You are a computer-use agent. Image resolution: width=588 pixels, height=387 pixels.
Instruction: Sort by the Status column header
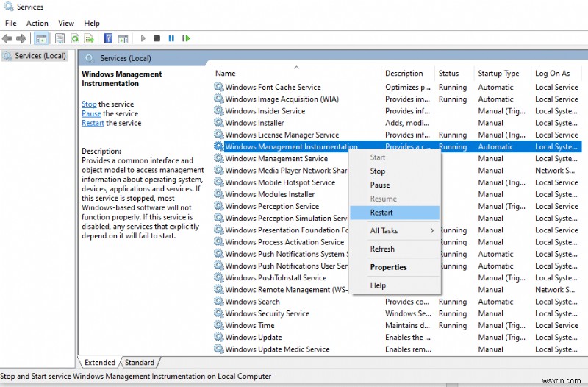point(454,73)
